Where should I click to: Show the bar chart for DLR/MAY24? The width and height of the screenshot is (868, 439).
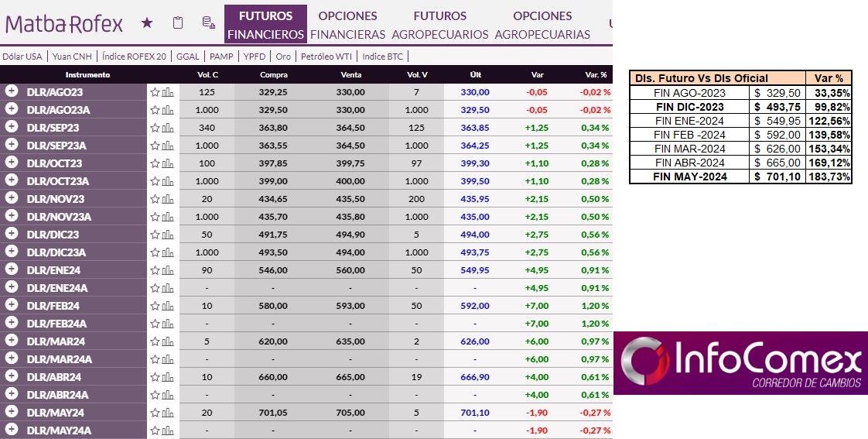coord(168,413)
